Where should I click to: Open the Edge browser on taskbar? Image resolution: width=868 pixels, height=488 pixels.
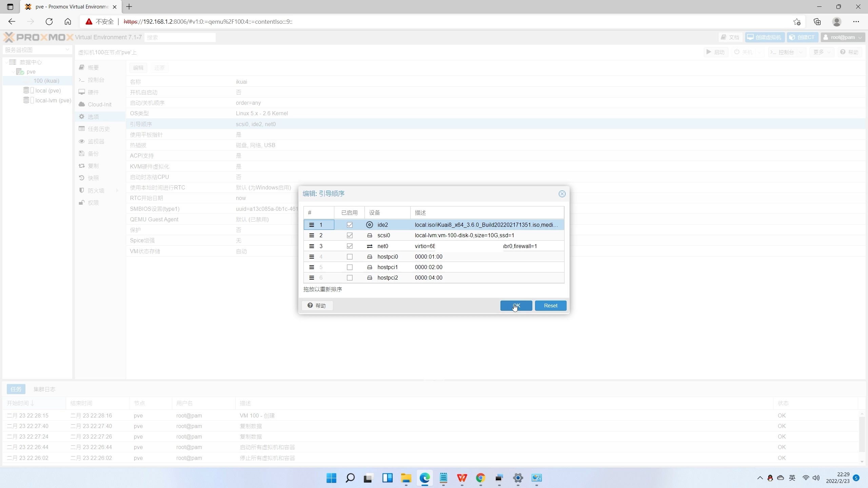click(425, 478)
